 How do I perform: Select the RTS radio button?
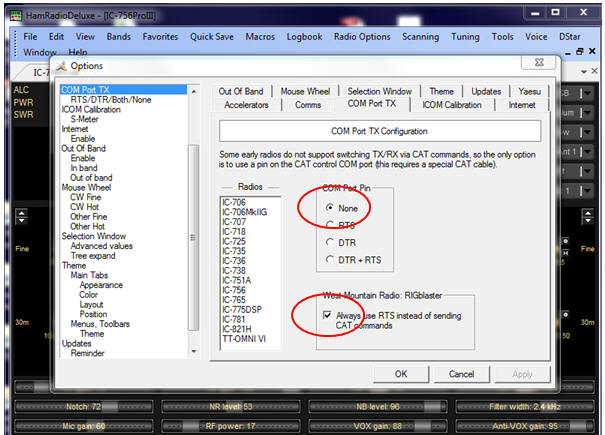point(330,225)
